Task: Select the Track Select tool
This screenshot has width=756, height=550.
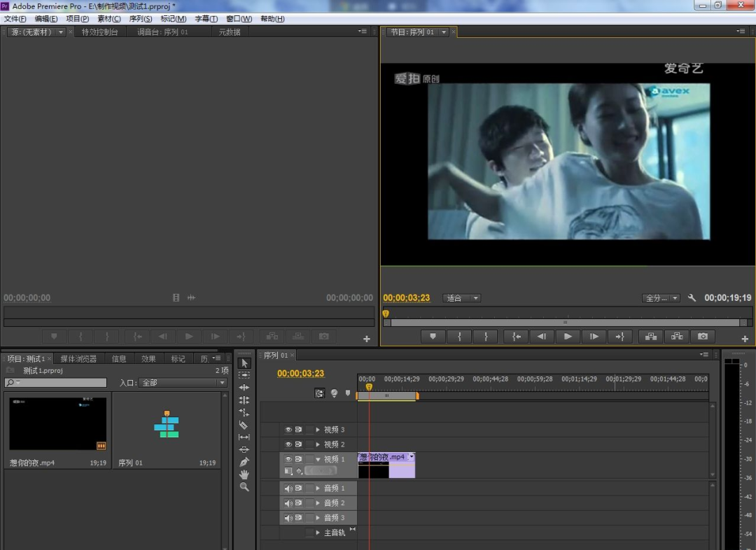Action: tap(244, 375)
